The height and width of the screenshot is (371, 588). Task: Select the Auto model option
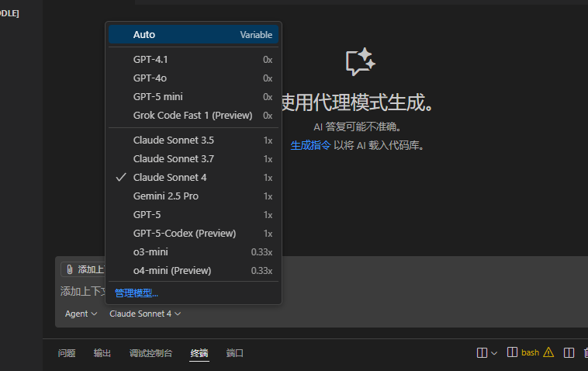(193, 34)
